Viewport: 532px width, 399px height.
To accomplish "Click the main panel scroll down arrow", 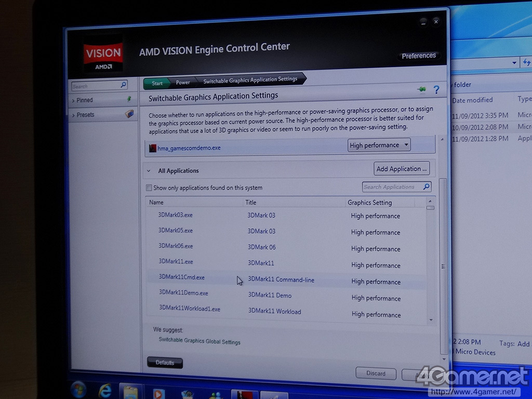I will (444, 359).
